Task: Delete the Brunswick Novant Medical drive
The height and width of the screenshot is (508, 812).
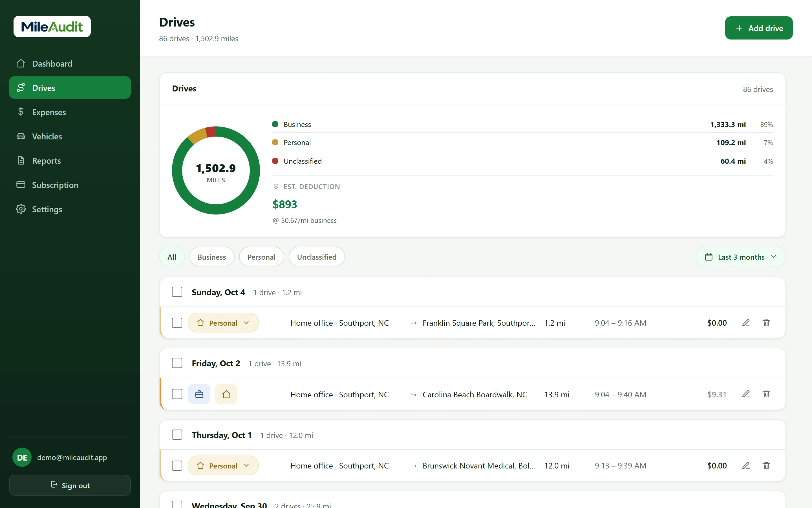Action: (x=766, y=466)
